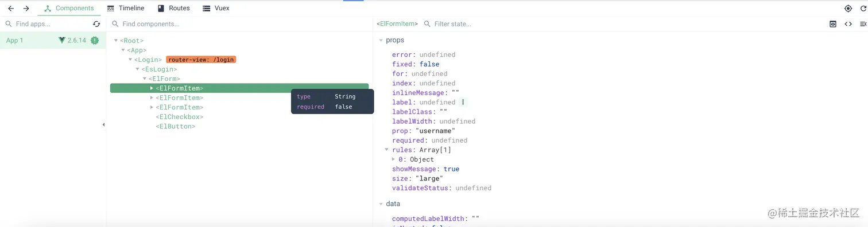Click the select component in page target icon
Screen dimensions: 868x227
(x=848, y=9)
